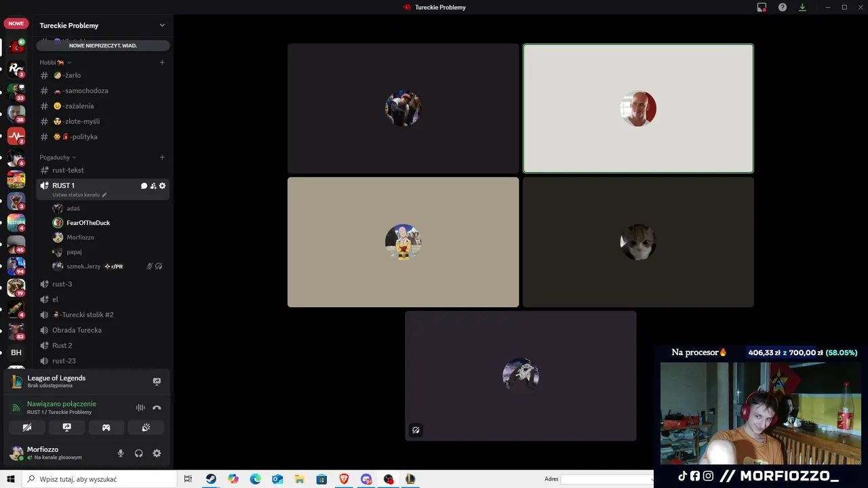868x488 pixels.
Task: Open Brave browser from the taskbar
Action: coord(344,479)
